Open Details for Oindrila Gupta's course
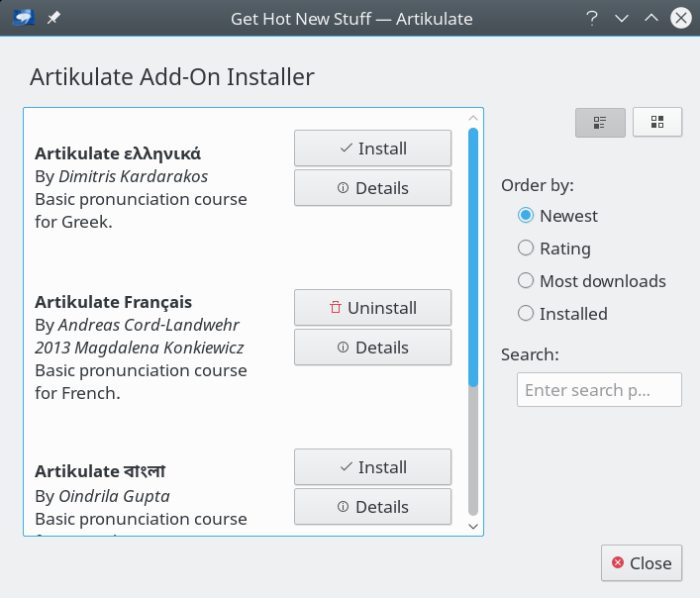Image resolution: width=700 pixels, height=598 pixels. click(x=372, y=507)
